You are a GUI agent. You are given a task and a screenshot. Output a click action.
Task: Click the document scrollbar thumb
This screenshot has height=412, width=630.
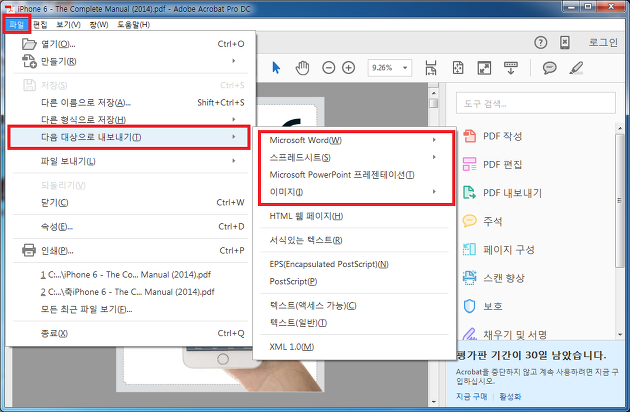[433, 103]
